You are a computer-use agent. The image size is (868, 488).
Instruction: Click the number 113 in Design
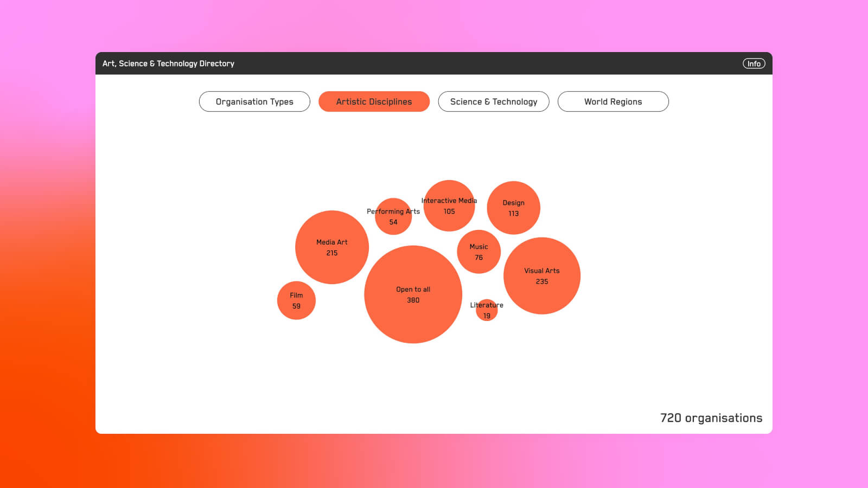pos(513,214)
